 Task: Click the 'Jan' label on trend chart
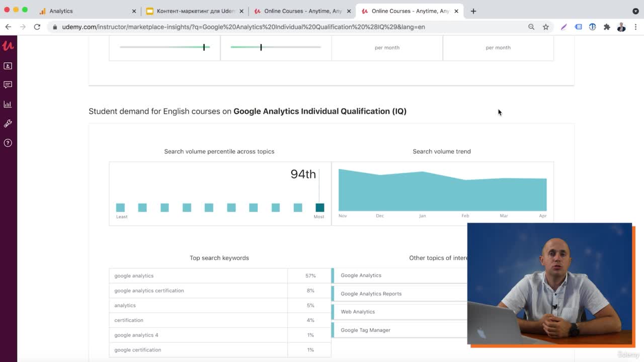point(422,216)
